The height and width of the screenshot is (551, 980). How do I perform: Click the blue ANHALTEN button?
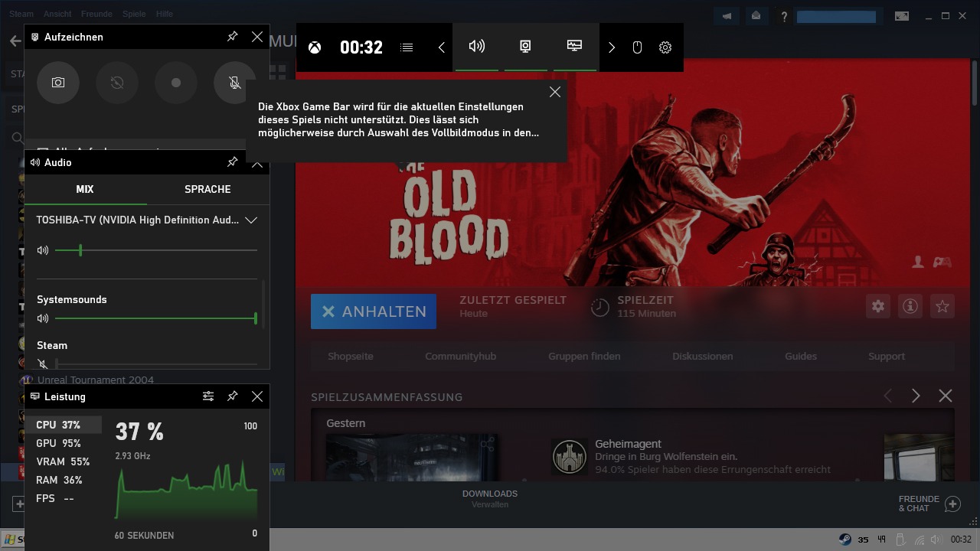[374, 311]
